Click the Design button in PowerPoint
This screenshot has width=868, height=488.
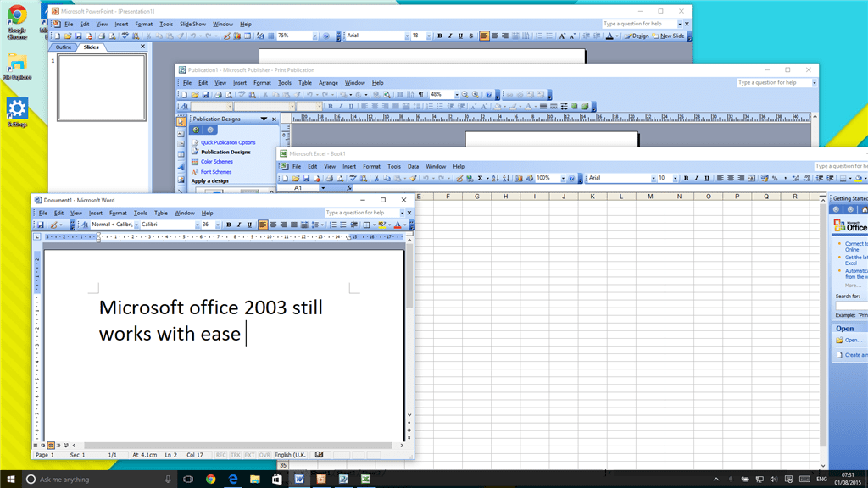click(x=637, y=36)
